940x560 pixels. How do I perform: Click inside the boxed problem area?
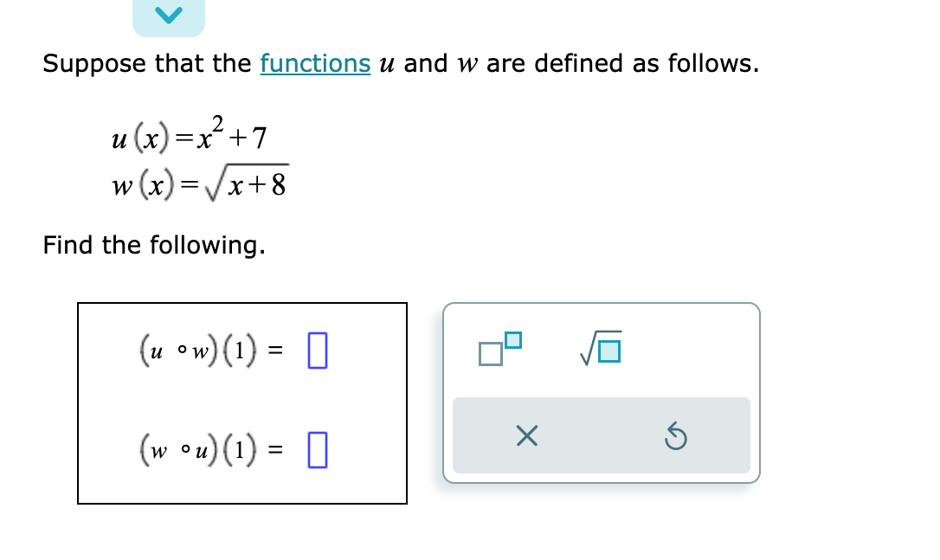click(241, 402)
